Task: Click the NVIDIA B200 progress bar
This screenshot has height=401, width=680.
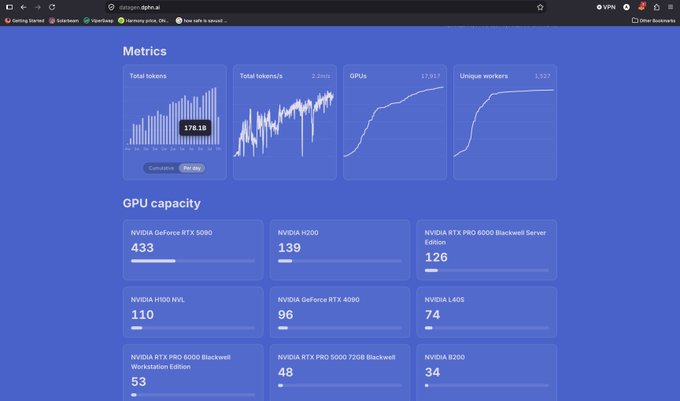Action: point(487,385)
